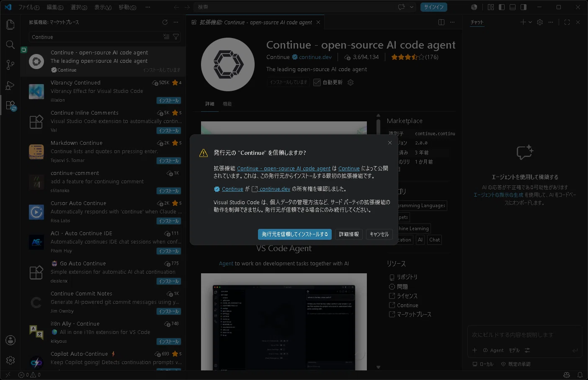Expand the new chat dropdown arrow
The width and height of the screenshot is (588, 380).
[x=530, y=22]
